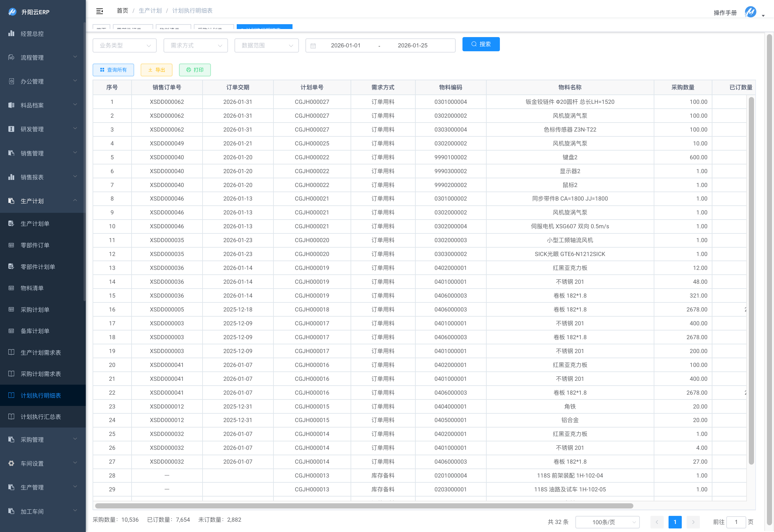Screen dimensions: 774x532
Task: Open 生产计划单 in sidebar
Action: (35, 223)
